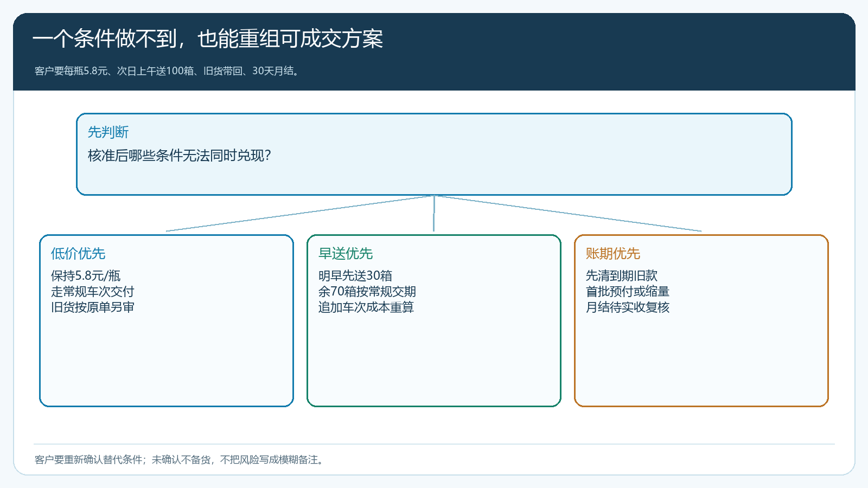The width and height of the screenshot is (868, 488).
Task: Select the line 保持5.8元/瓶
Action: (86, 275)
